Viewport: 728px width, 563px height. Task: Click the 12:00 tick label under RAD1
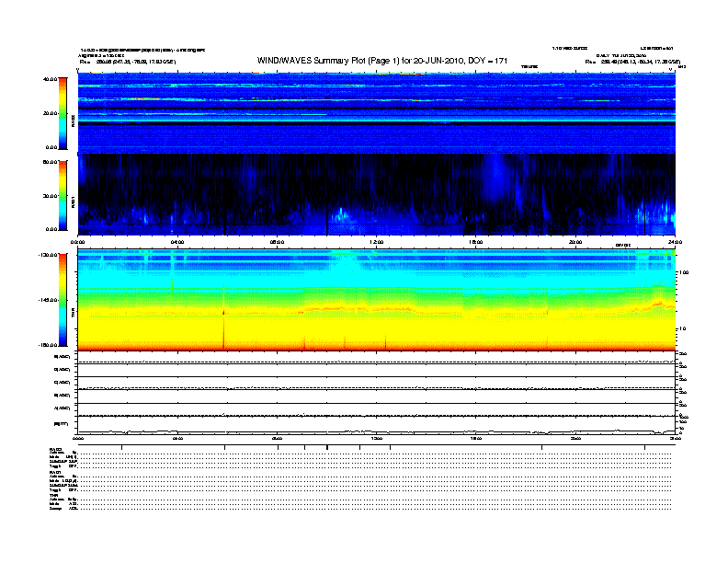coord(377,242)
